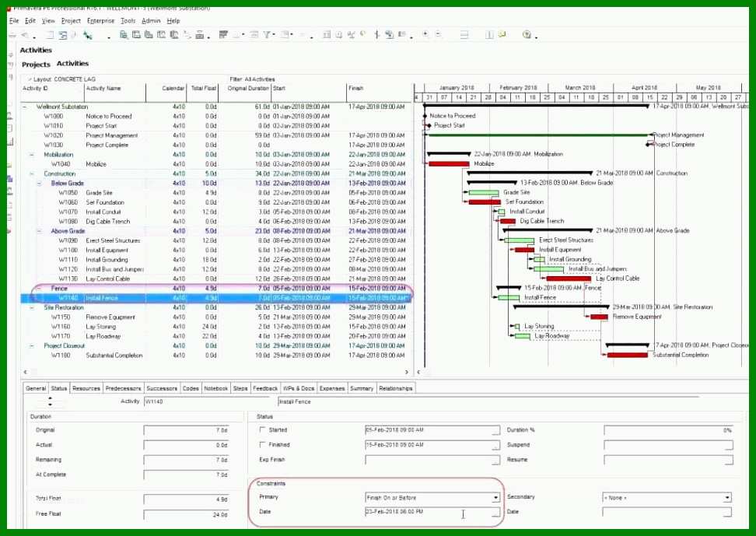Viewport: 756px width, 536px height.
Task: Select the red Mobilize Gantt bar
Action: (x=449, y=164)
